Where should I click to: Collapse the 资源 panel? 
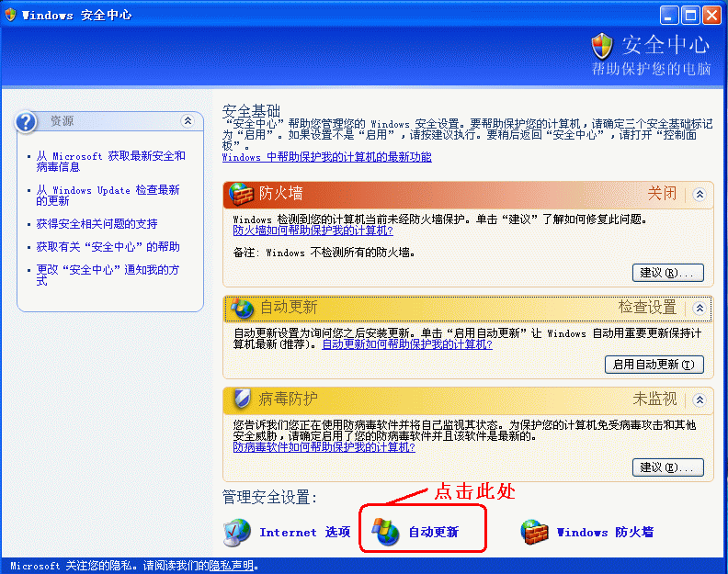[188, 121]
